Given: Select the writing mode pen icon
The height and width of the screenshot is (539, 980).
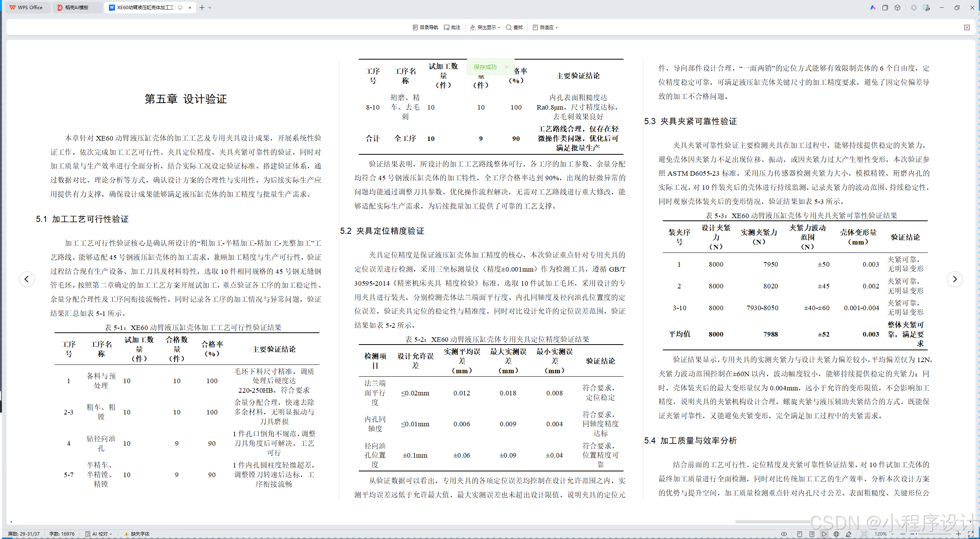Looking at the screenshot, I should 849,534.
